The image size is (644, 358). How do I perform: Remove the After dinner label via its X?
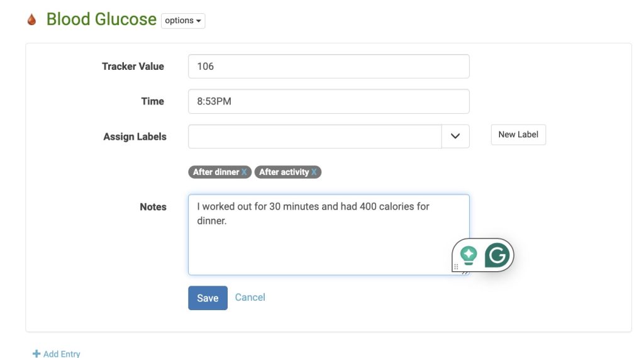tap(245, 172)
